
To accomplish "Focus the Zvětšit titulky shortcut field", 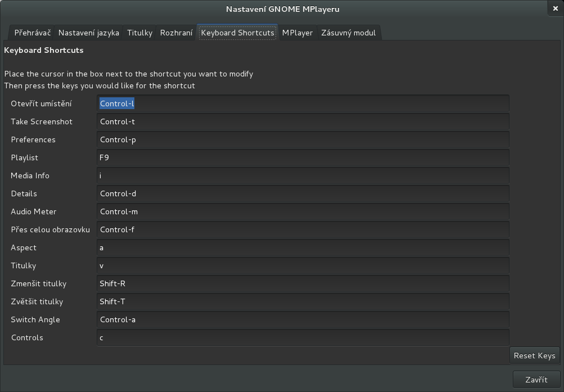I will 303,301.
